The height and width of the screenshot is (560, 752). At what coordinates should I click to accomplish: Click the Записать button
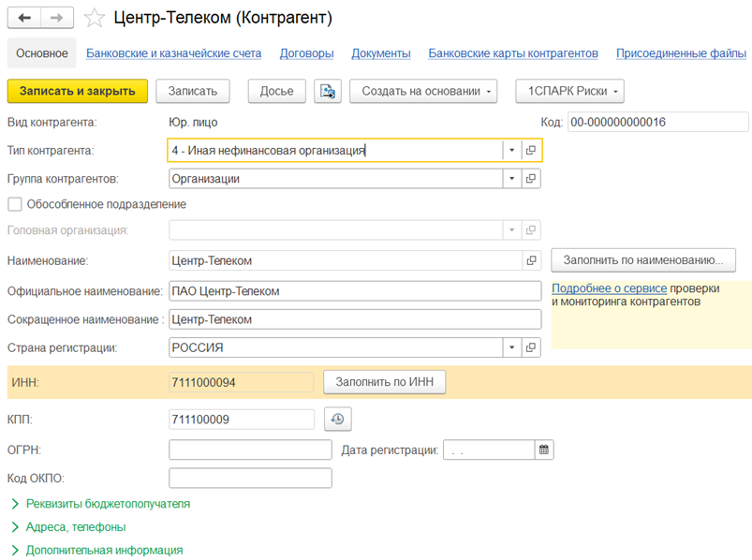point(193,91)
